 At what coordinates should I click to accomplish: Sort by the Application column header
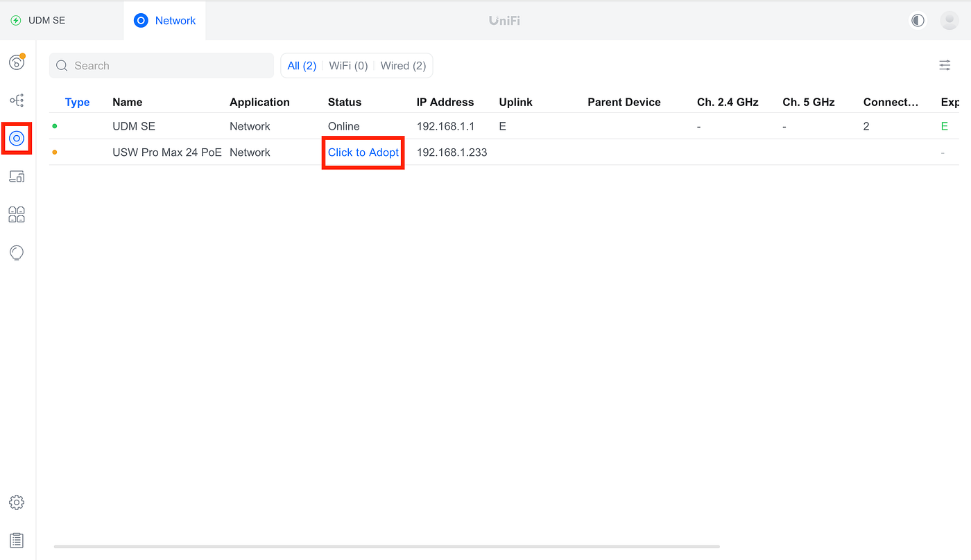pos(259,102)
